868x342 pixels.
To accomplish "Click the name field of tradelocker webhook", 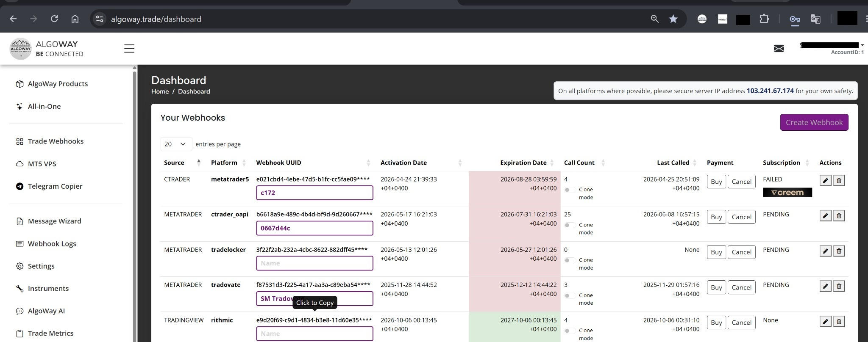I will [314, 263].
